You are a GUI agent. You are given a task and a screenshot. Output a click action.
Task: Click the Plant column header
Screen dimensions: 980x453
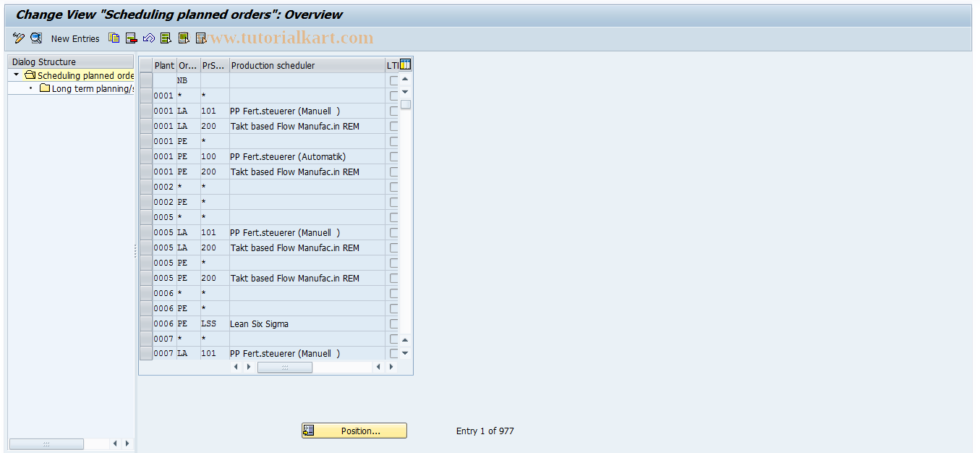coord(164,65)
